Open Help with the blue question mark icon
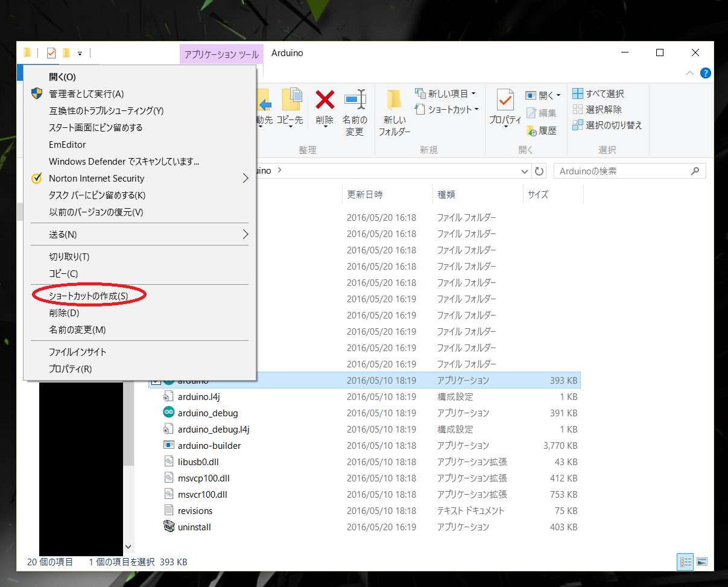 pyautogui.click(x=705, y=73)
